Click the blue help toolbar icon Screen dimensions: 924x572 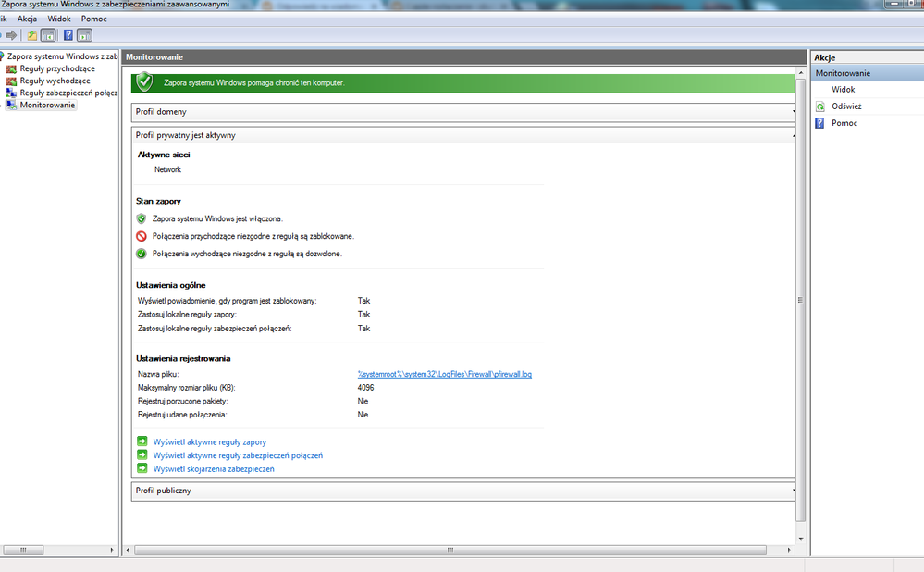tap(68, 35)
